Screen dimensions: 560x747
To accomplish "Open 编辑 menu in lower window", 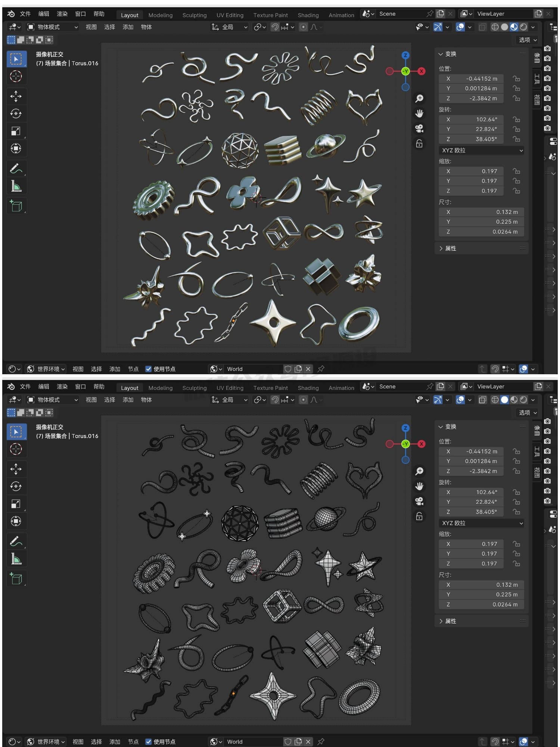I will pyautogui.click(x=44, y=387).
